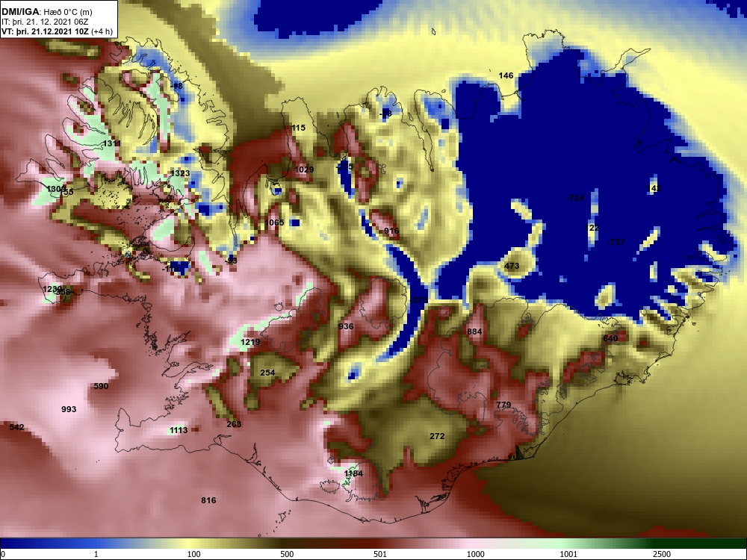This screenshot has height=560, width=747.
Task: Click the negative value -724
Action: click(575, 198)
